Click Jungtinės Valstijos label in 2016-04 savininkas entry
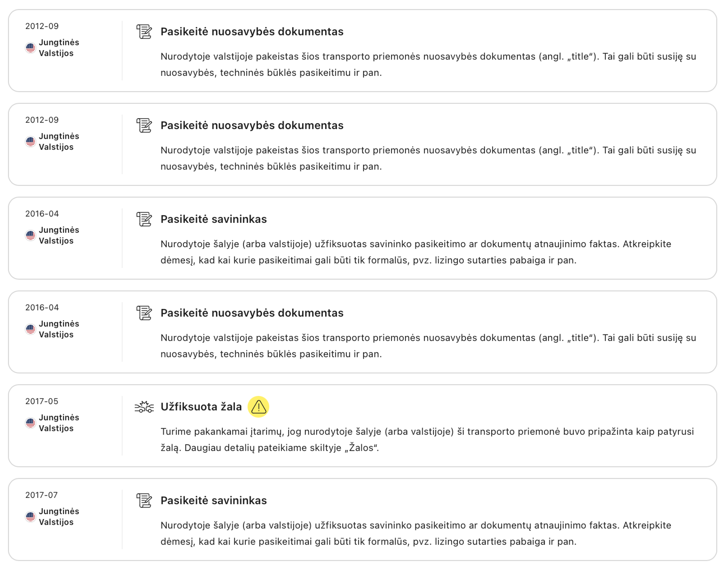Viewport: 728px width, 569px height. pos(59,235)
